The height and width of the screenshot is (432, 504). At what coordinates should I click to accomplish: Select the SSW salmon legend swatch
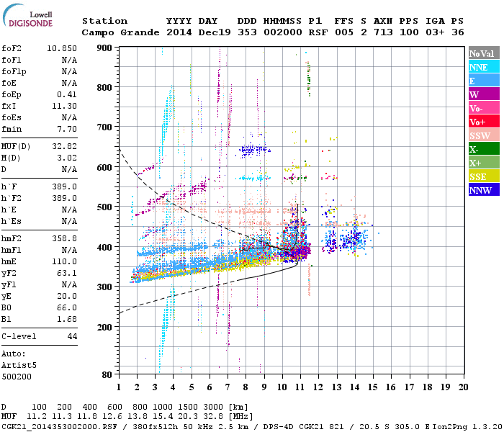[x=484, y=135]
